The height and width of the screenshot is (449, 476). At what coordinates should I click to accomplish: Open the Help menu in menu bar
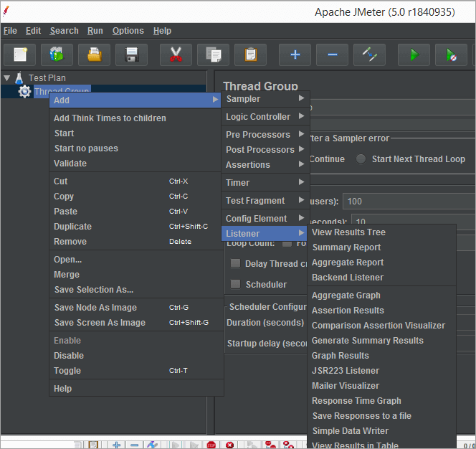pyautogui.click(x=162, y=31)
